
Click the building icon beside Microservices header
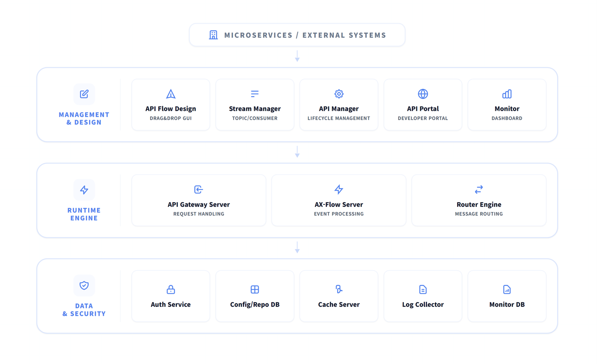[x=213, y=35]
